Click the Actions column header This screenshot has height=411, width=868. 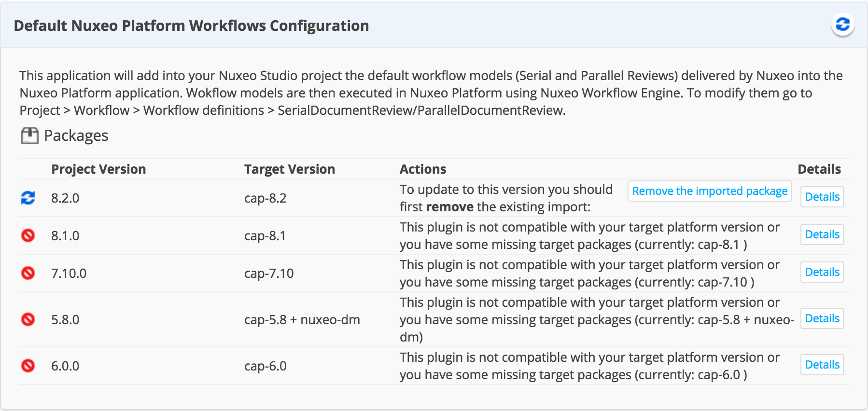pyautogui.click(x=423, y=169)
